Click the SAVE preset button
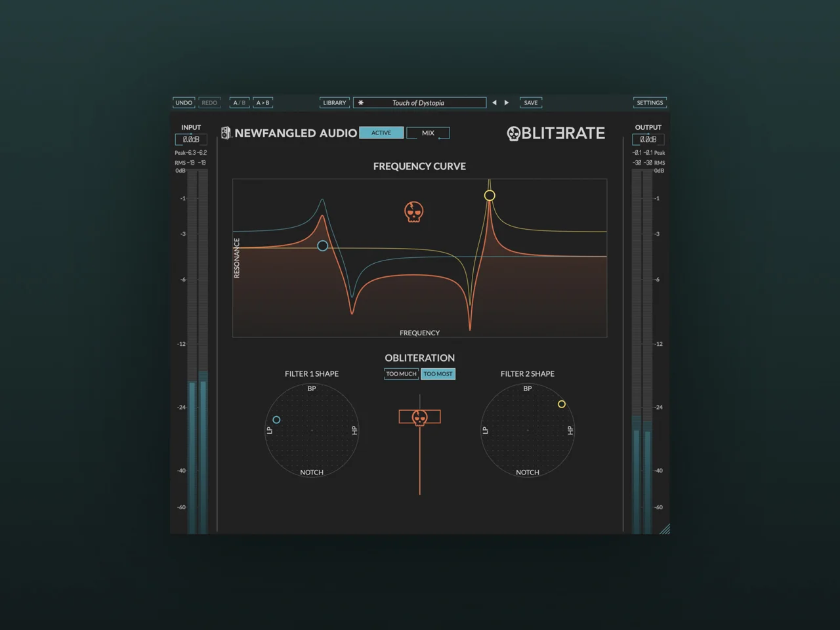 click(x=531, y=103)
